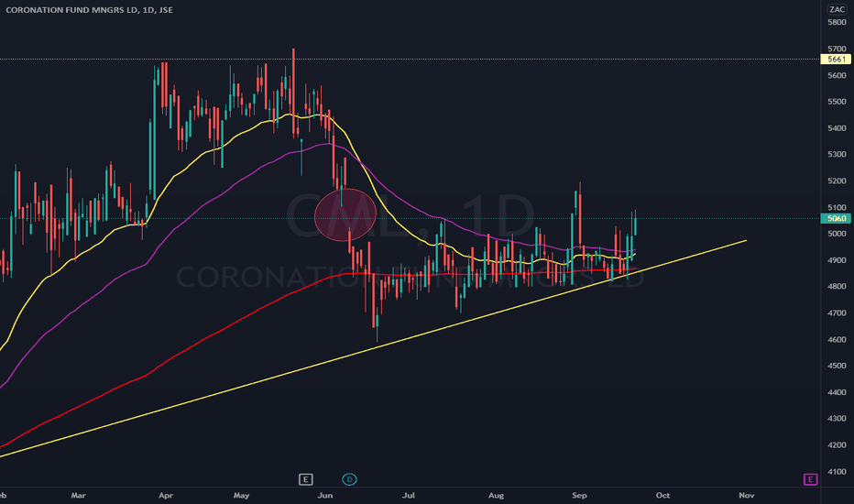Click the dividend D marker near June

[x=349, y=479]
